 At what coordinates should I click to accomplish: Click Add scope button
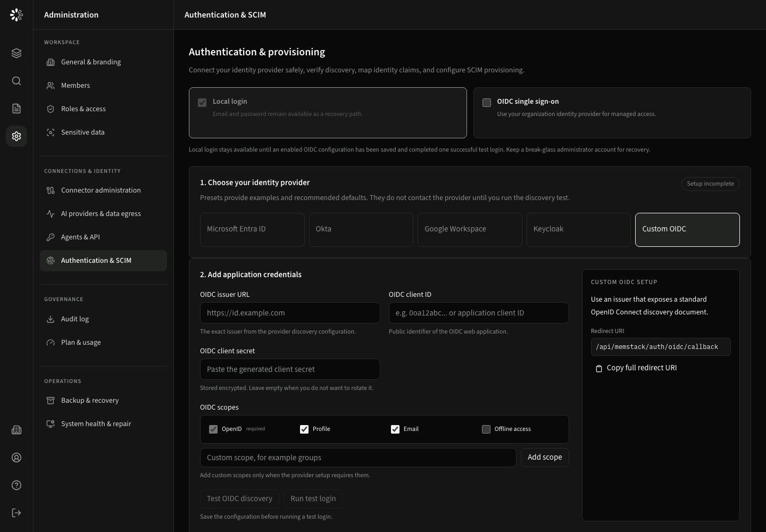pyautogui.click(x=545, y=458)
